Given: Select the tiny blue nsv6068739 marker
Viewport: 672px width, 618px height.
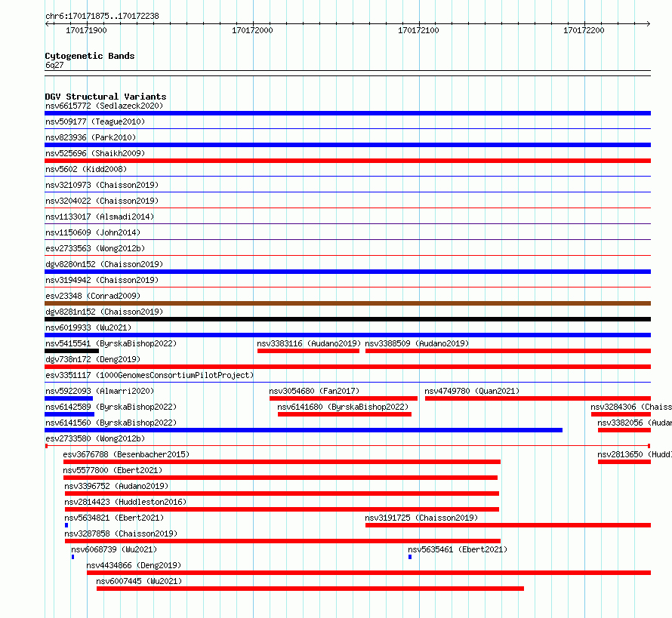Looking at the screenshot, I should 72,557.
